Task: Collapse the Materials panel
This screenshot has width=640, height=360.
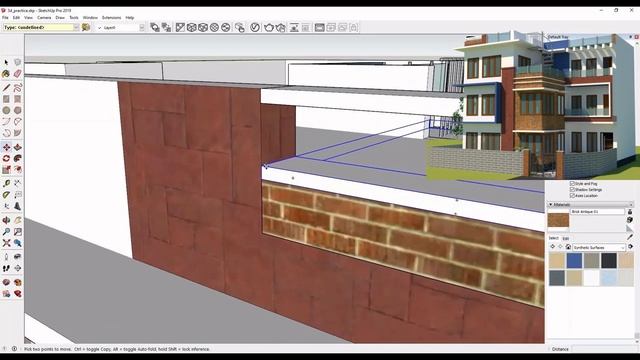Action: point(551,204)
